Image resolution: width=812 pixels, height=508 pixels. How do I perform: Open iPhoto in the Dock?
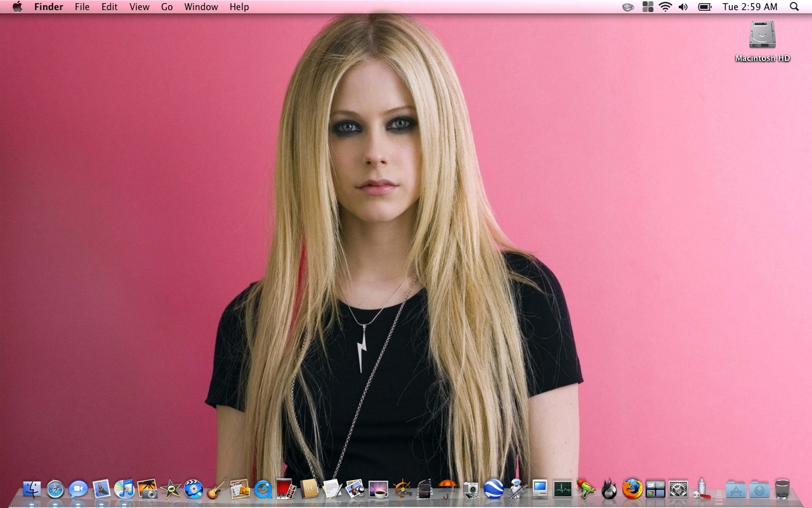pos(148,489)
